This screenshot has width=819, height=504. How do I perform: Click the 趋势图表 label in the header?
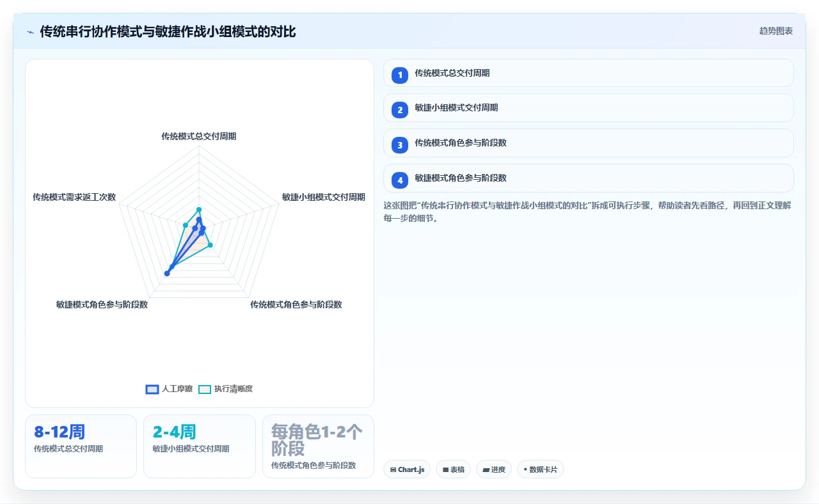(x=776, y=31)
